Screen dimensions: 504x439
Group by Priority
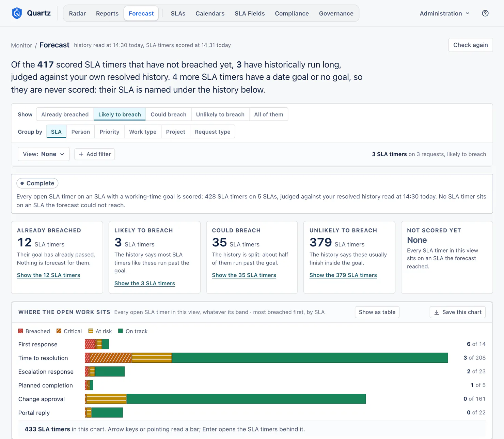tap(109, 132)
